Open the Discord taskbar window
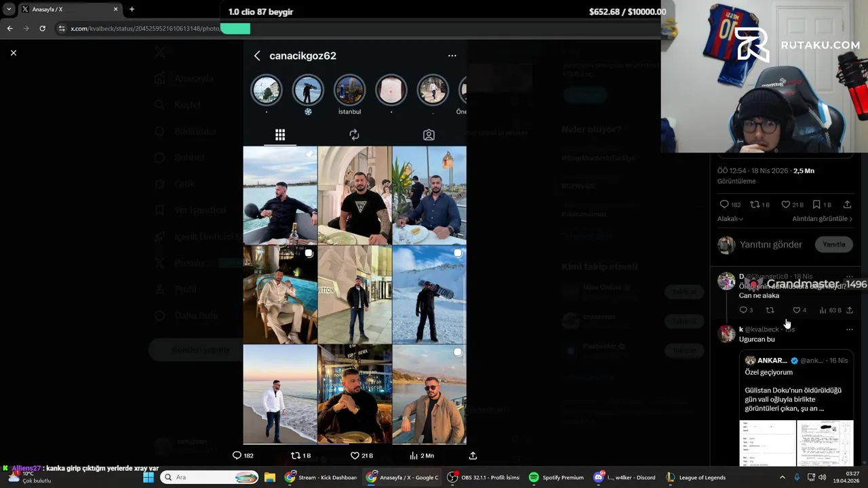This screenshot has width=868, height=488. click(x=625, y=477)
